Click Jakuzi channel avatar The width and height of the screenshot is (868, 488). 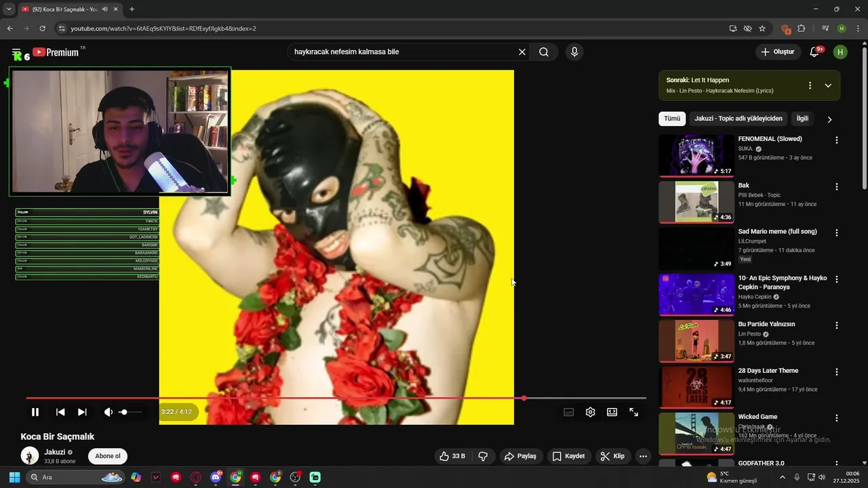30,456
